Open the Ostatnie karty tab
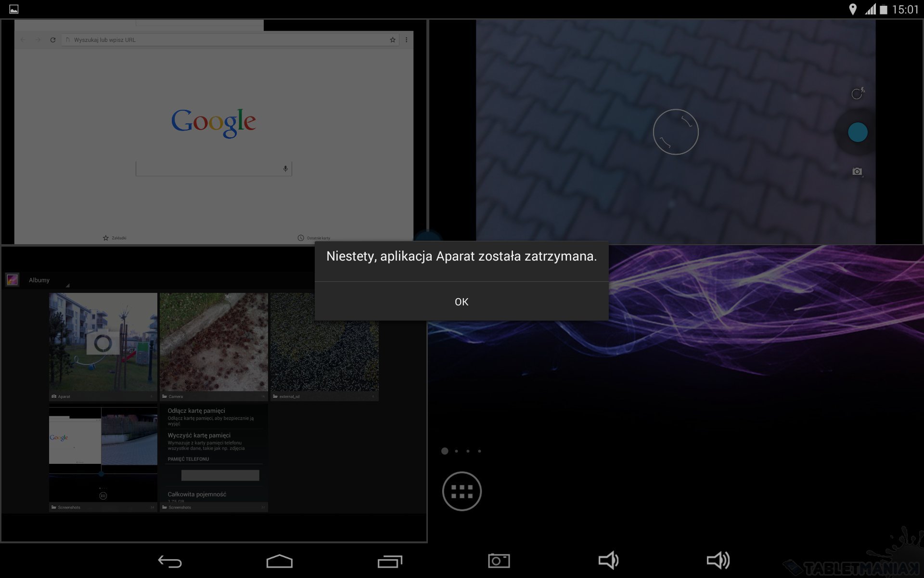 pos(314,238)
